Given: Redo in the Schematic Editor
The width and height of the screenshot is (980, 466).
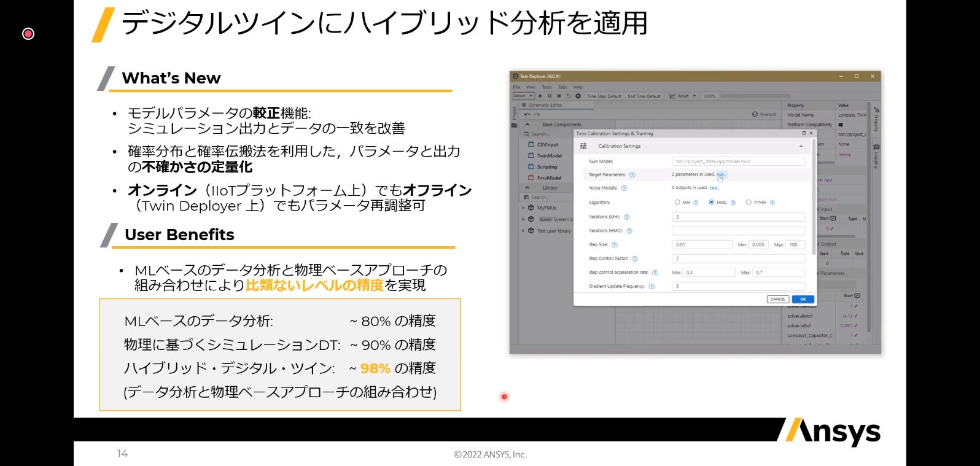Looking at the screenshot, I should [x=537, y=114].
